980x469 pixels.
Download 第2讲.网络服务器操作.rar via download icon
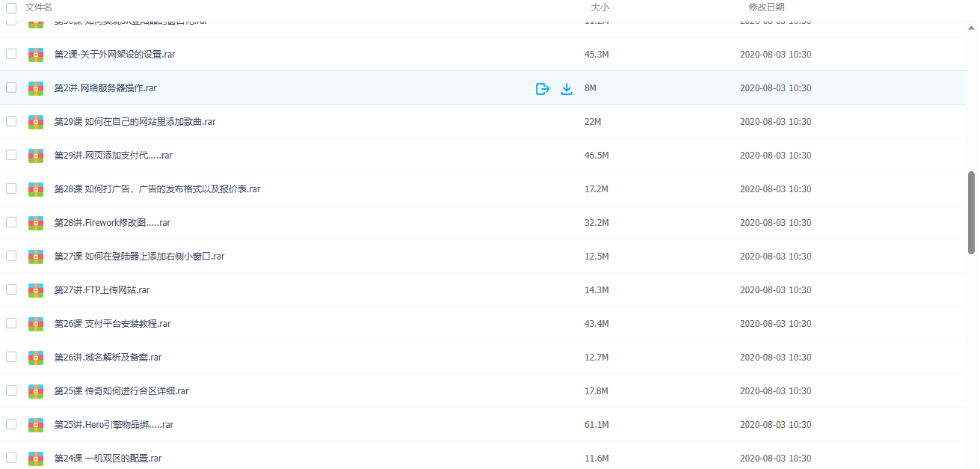(x=567, y=88)
